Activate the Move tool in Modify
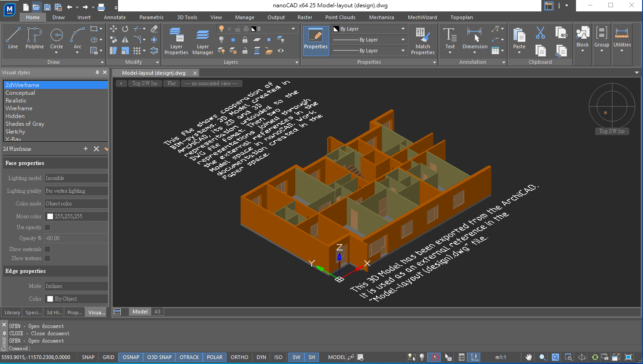This screenshot has width=643, height=364. tap(113, 29)
